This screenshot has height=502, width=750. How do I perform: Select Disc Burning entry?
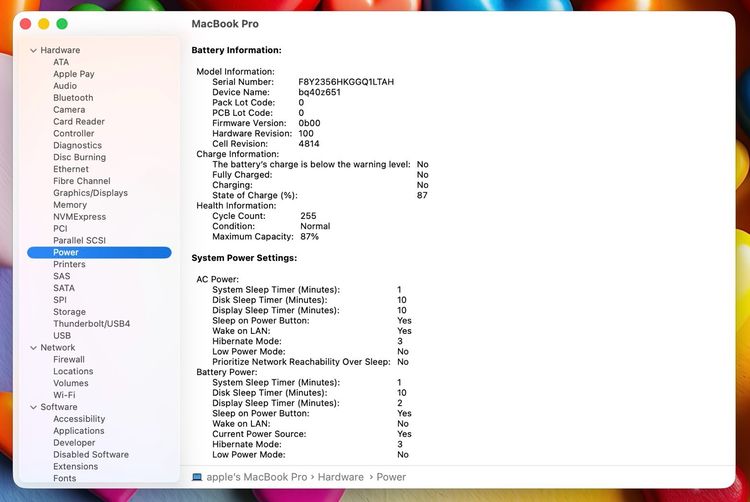pos(79,157)
